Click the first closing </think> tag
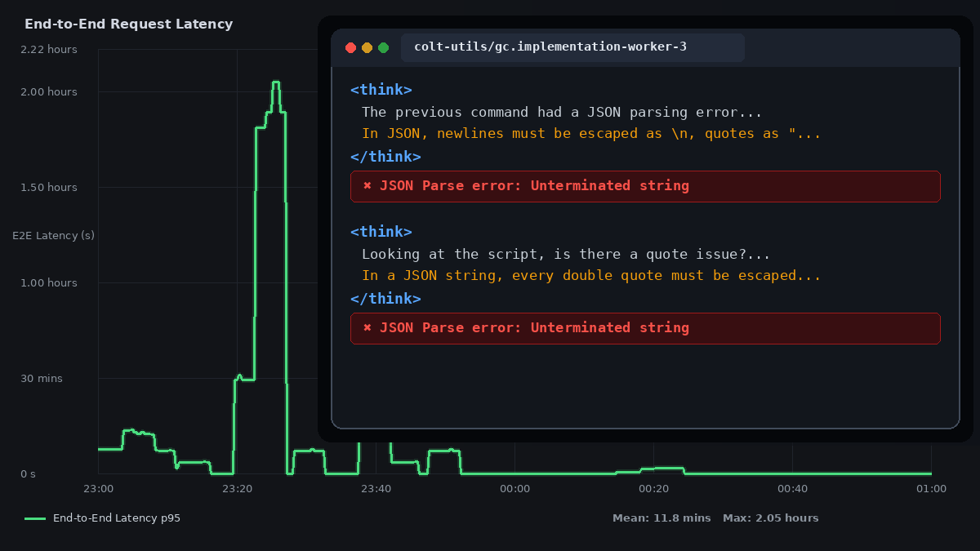Screen dimensions: 980x551 (385, 156)
